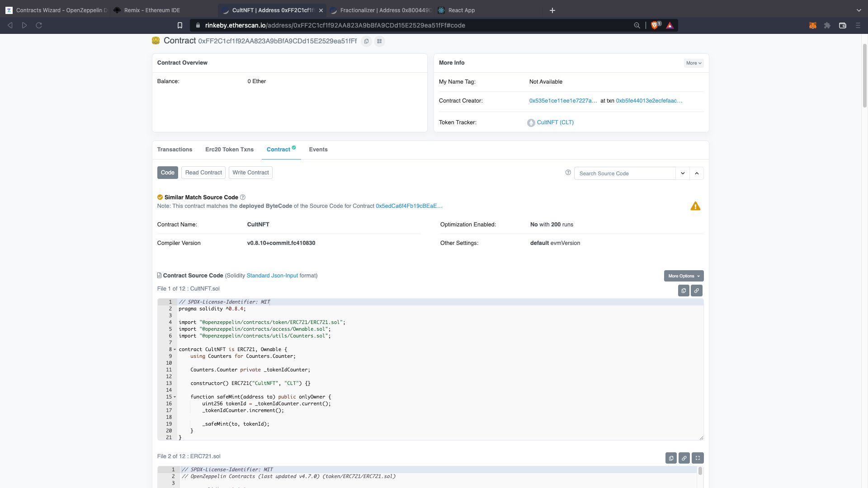Reload the Etherscan page
Image resolution: width=868 pixels, height=488 pixels.
pos(39,25)
